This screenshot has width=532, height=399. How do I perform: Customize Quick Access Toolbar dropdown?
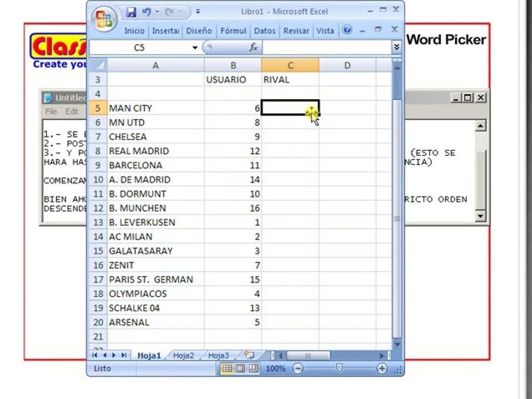point(198,12)
